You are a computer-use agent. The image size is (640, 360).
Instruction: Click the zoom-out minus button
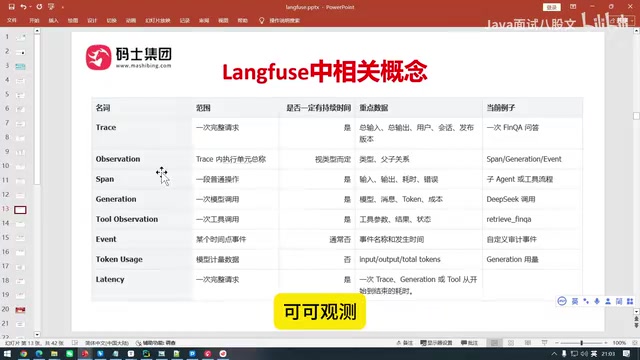click(557, 343)
